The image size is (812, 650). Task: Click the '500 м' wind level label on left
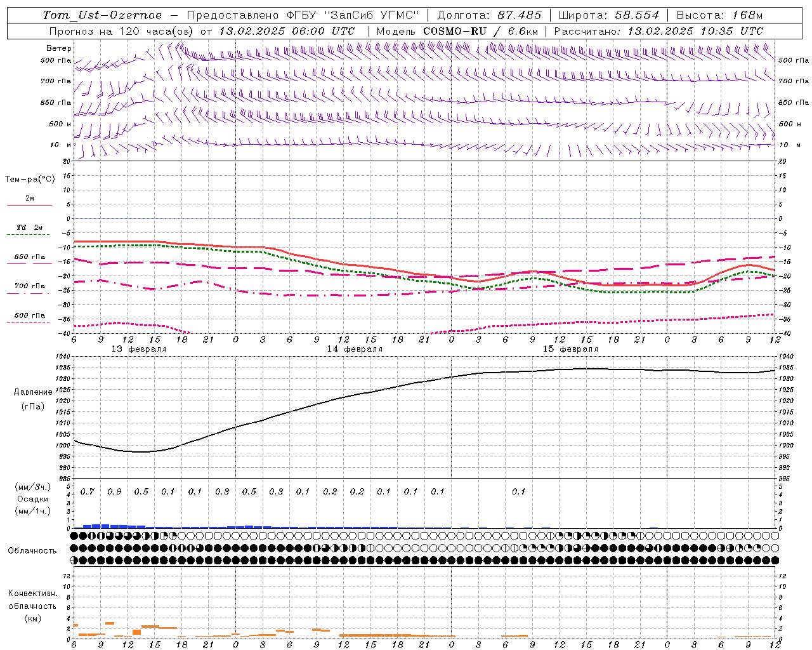[60, 124]
